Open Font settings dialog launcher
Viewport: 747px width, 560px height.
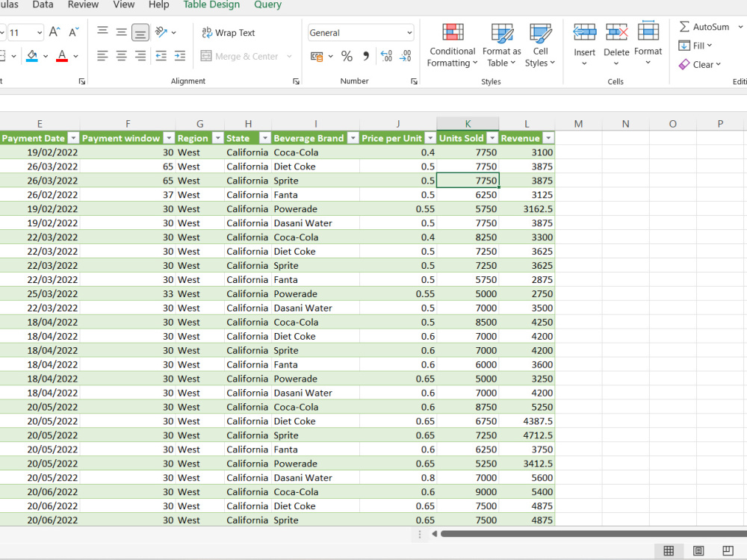click(x=82, y=81)
